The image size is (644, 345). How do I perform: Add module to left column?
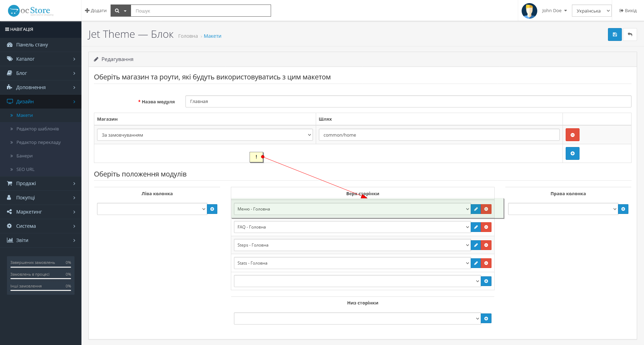click(x=212, y=209)
